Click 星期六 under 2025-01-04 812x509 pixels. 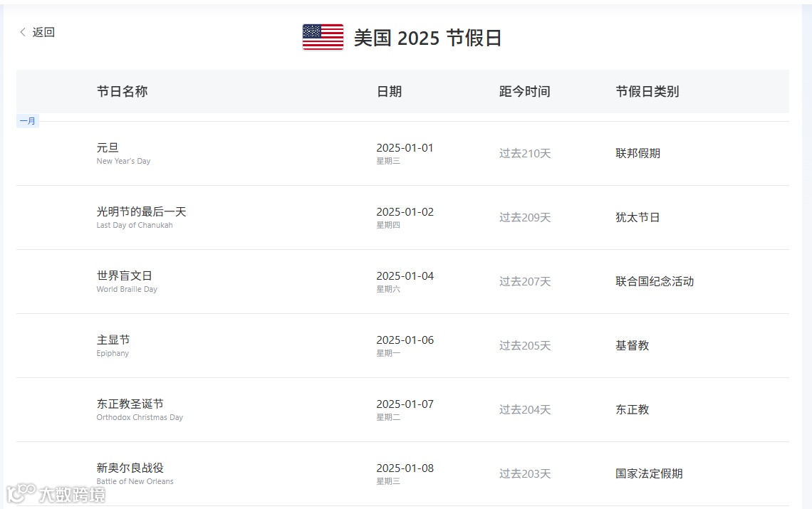388,289
